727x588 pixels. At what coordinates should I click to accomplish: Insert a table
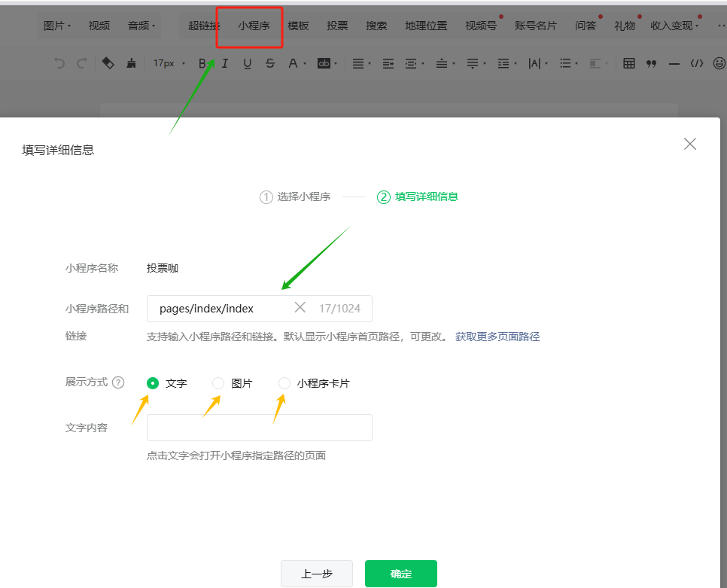point(629,63)
